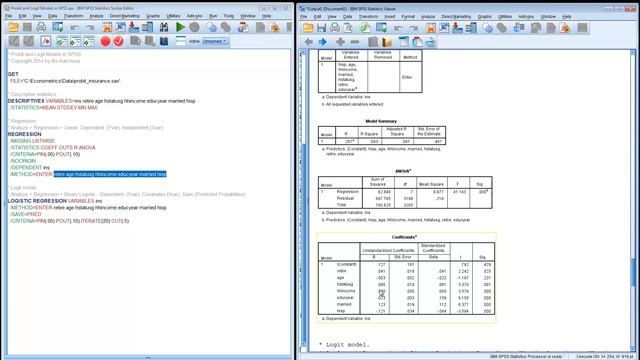Open the Insert menu in the Viewer window
640x360 pixels.
point(390,17)
